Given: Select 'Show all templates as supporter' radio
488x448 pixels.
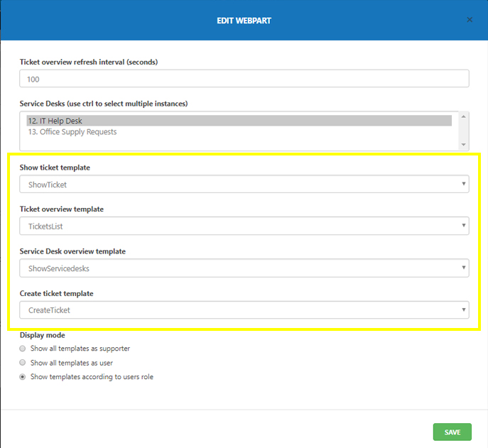Looking at the screenshot, I should pos(23,349).
